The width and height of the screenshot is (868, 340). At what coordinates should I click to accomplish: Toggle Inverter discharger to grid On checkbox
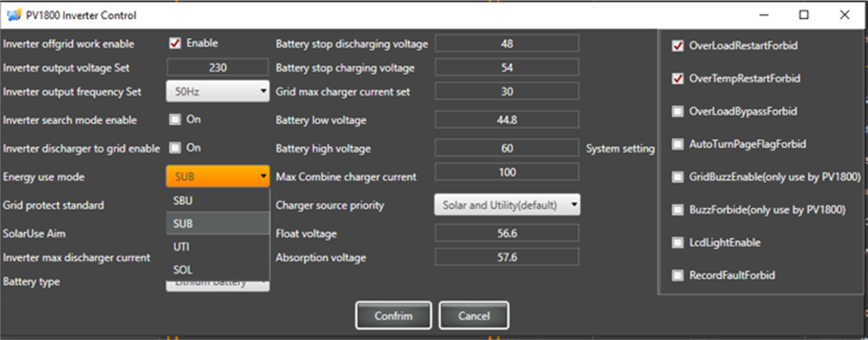pyautogui.click(x=175, y=147)
